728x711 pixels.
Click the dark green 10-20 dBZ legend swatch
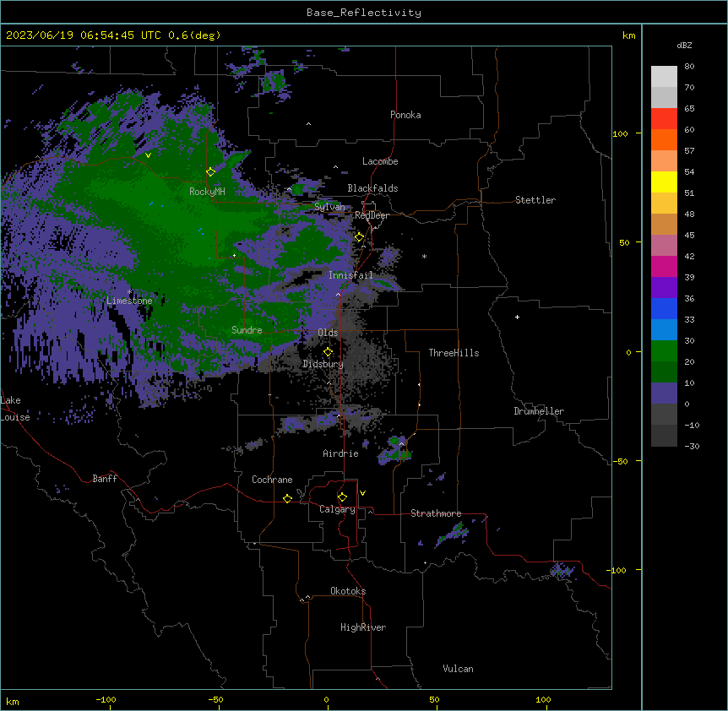tap(664, 372)
